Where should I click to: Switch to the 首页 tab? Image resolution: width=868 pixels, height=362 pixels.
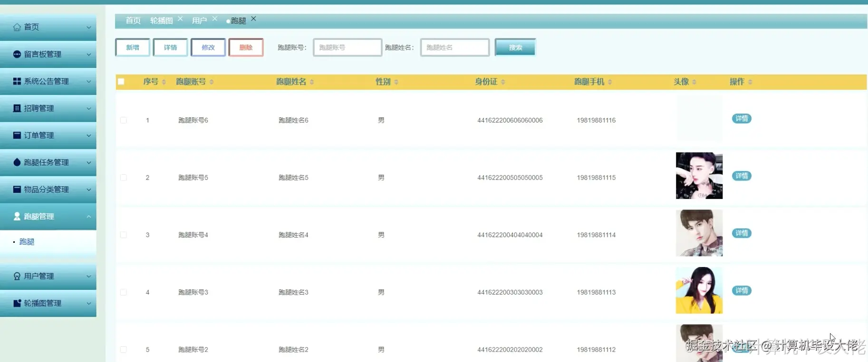point(133,20)
